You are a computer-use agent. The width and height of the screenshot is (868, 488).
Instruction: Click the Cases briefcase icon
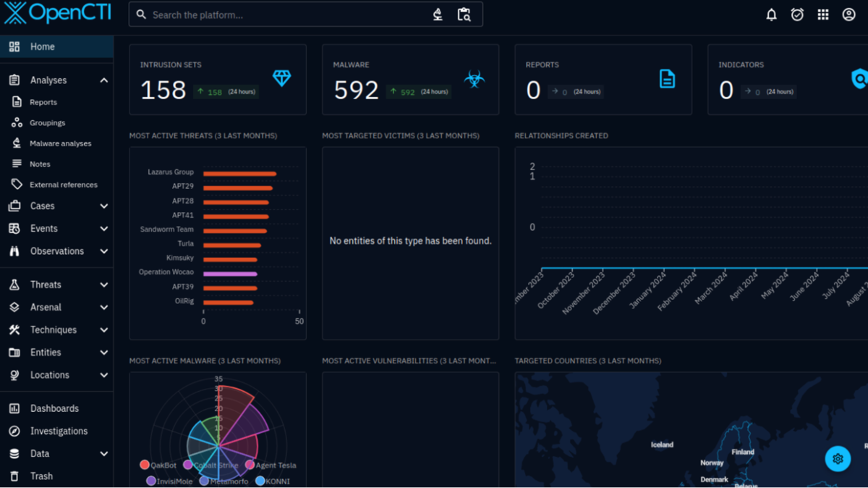[x=14, y=206]
